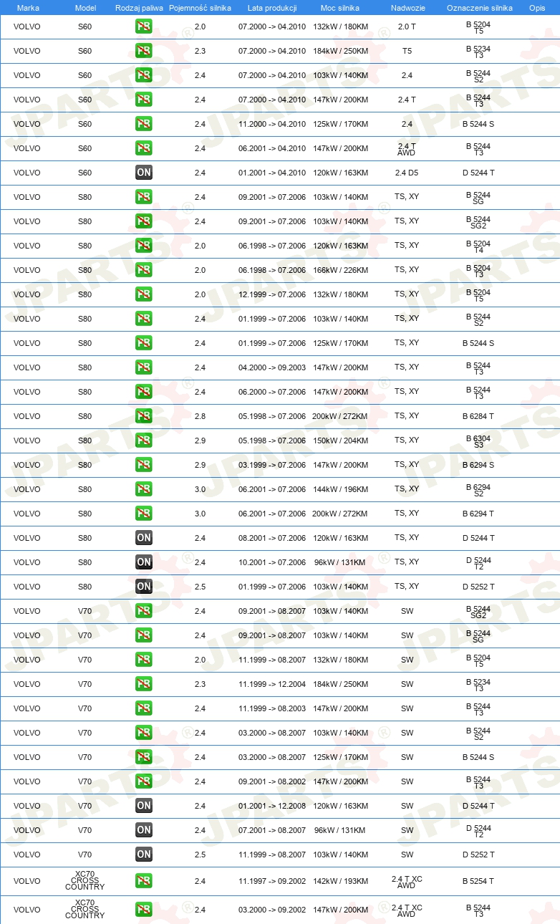Click the Nadwozie column header
560x924 pixels.
click(x=407, y=8)
